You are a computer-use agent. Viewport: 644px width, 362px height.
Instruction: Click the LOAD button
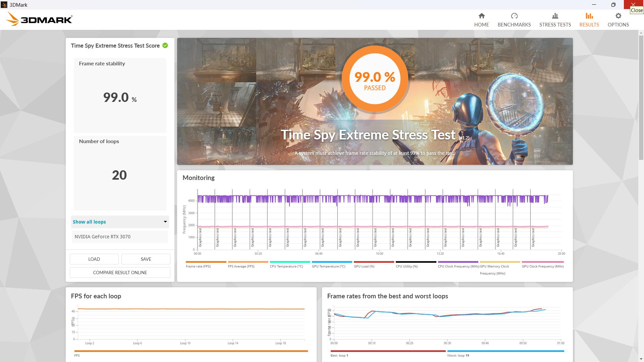pyautogui.click(x=94, y=259)
